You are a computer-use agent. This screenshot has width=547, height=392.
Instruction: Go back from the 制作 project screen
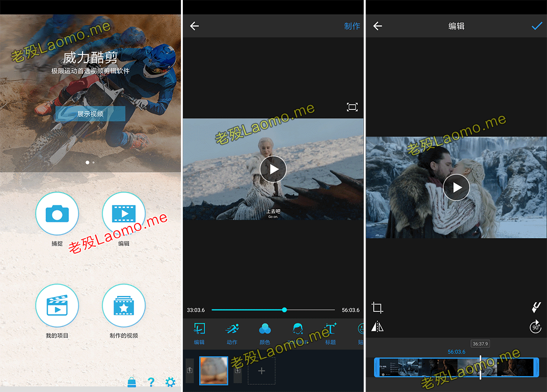(x=195, y=26)
